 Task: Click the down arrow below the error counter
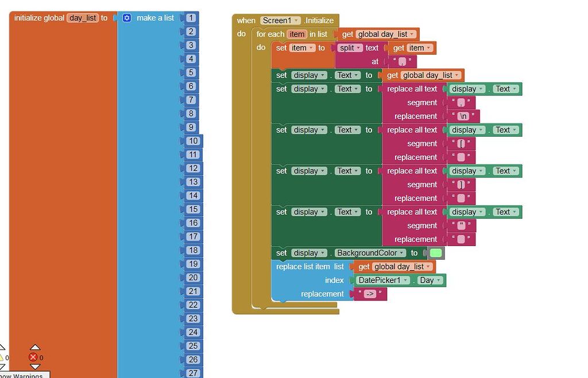click(x=36, y=366)
